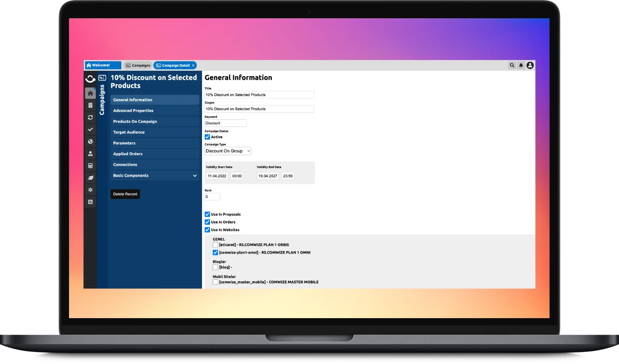Viewport: 619px width, 364px height.
Task: Switch to the Campaigns tab
Action: [138, 65]
